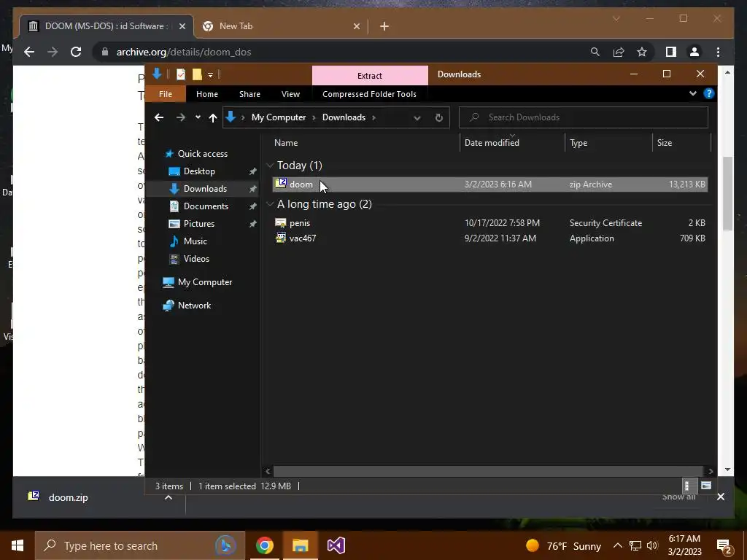Image resolution: width=747 pixels, height=560 pixels.
Task: Open a new Chrome tab with plus button
Action: click(x=384, y=27)
